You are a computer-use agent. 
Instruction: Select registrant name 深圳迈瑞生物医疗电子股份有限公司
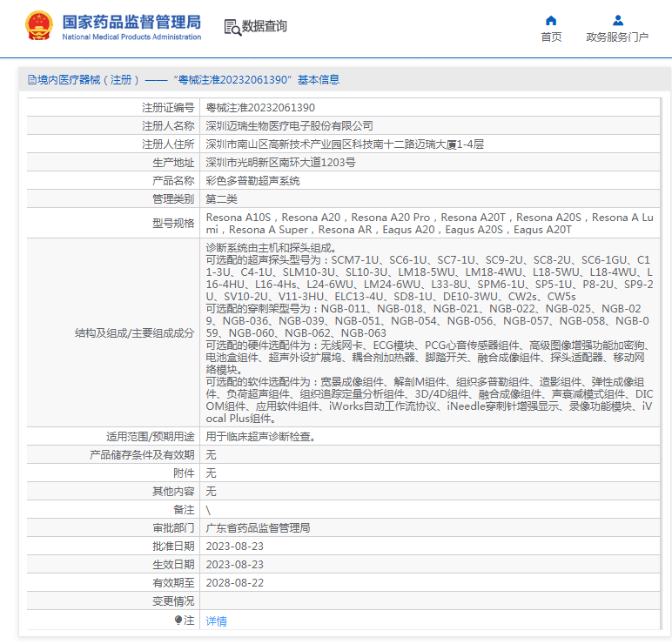tap(289, 126)
